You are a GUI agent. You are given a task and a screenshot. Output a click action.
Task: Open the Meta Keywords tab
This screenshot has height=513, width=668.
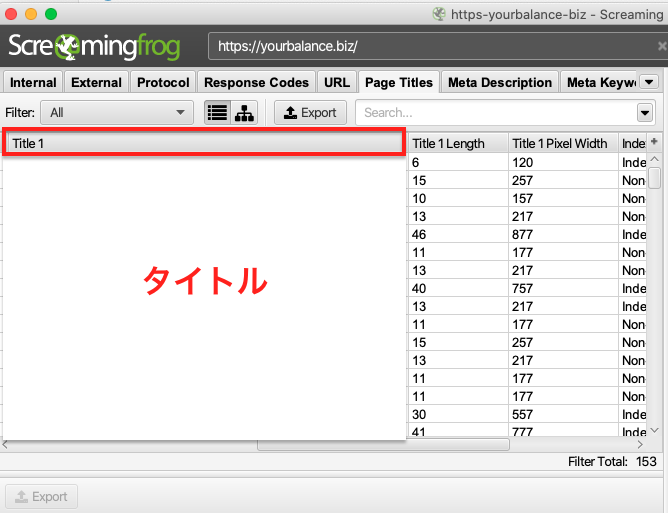pyautogui.click(x=601, y=82)
